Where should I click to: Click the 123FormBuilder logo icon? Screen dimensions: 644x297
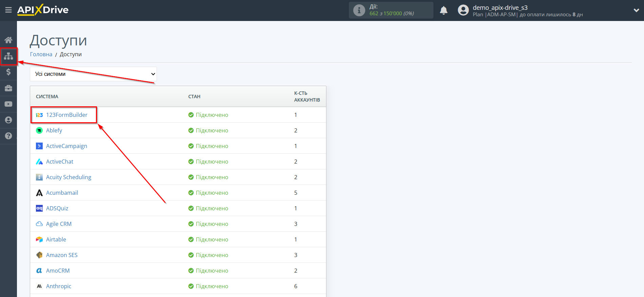point(39,115)
